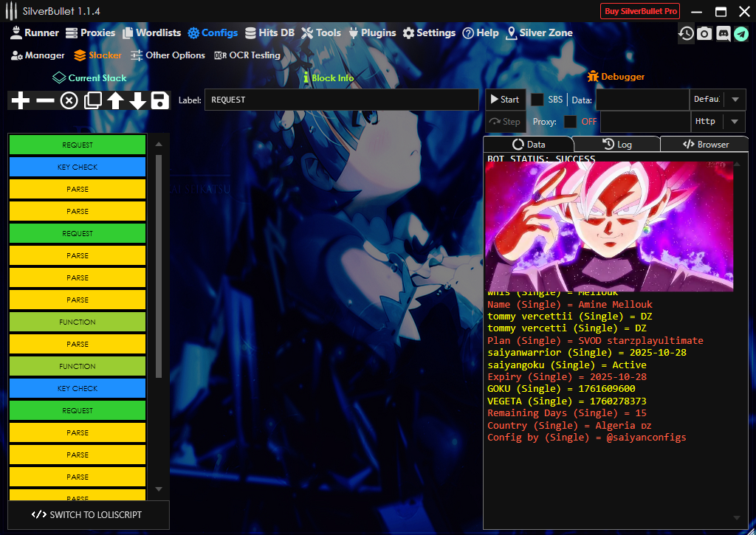This screenshot has height=535, width=756.
Task: Open the Settings section
Action: (429, 32)
